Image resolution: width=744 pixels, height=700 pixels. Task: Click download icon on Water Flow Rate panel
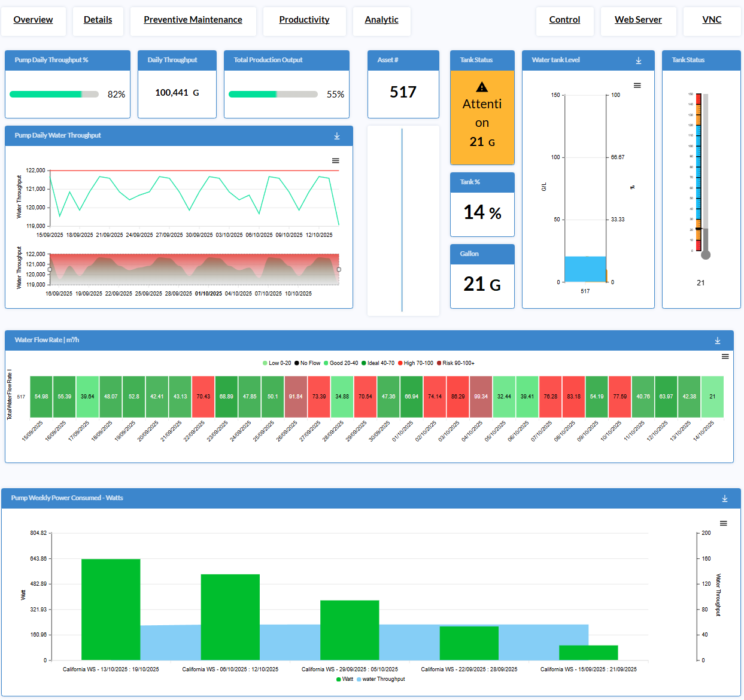pos(718,340)
